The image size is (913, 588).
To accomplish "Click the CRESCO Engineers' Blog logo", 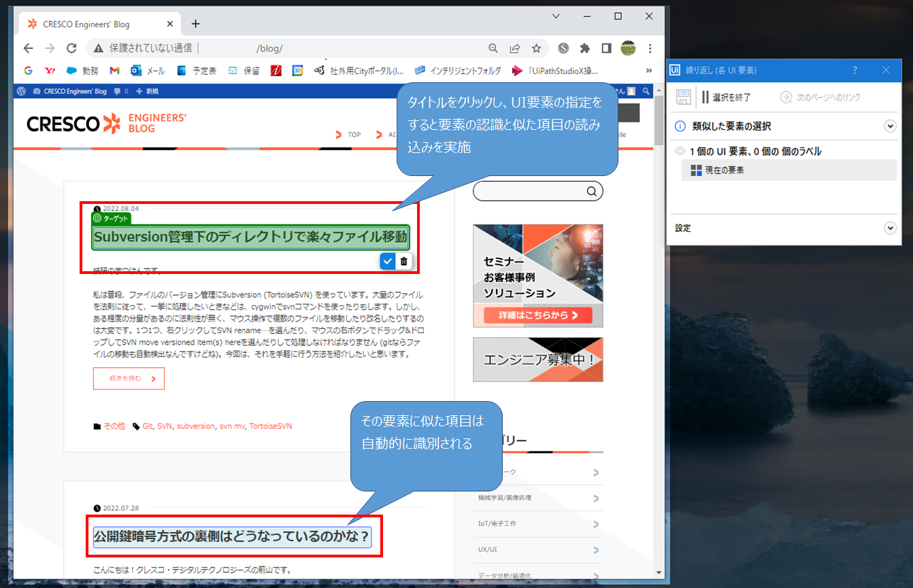I will click(x=107, y=123).
